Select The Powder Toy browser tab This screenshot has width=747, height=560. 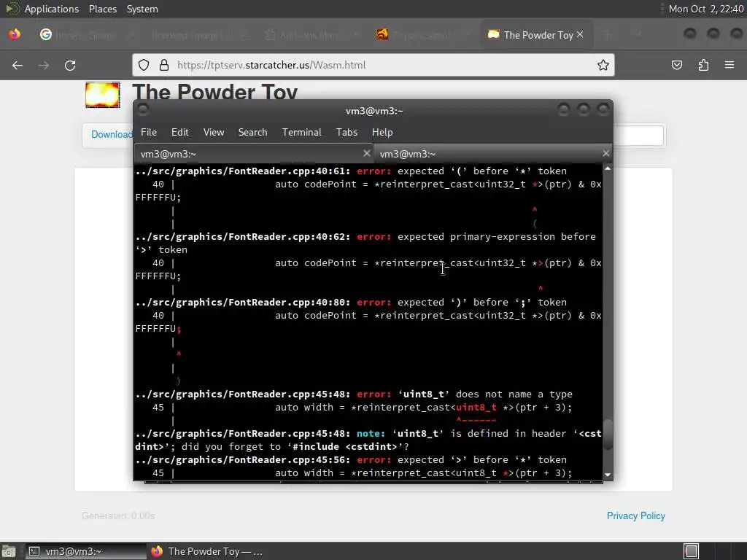[536, 35]
